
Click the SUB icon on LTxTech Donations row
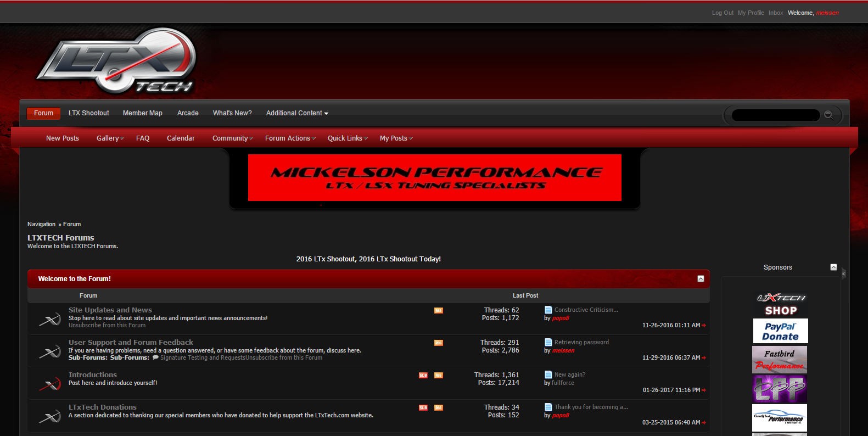click(x=423, y=408)
